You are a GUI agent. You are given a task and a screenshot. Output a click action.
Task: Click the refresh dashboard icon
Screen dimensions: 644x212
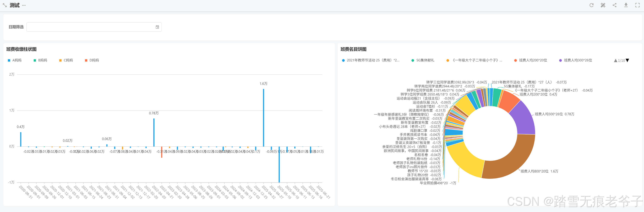click(591, 5)
